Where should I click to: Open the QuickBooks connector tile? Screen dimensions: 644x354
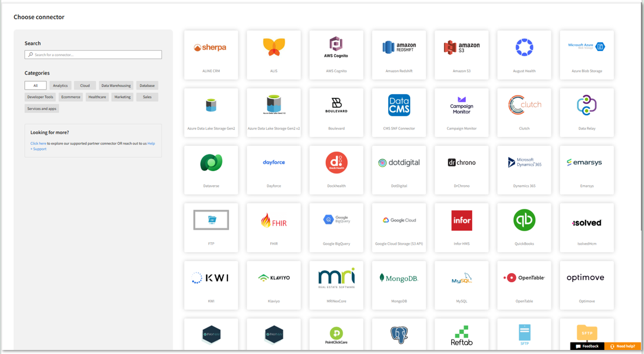[x=524, y=221]
